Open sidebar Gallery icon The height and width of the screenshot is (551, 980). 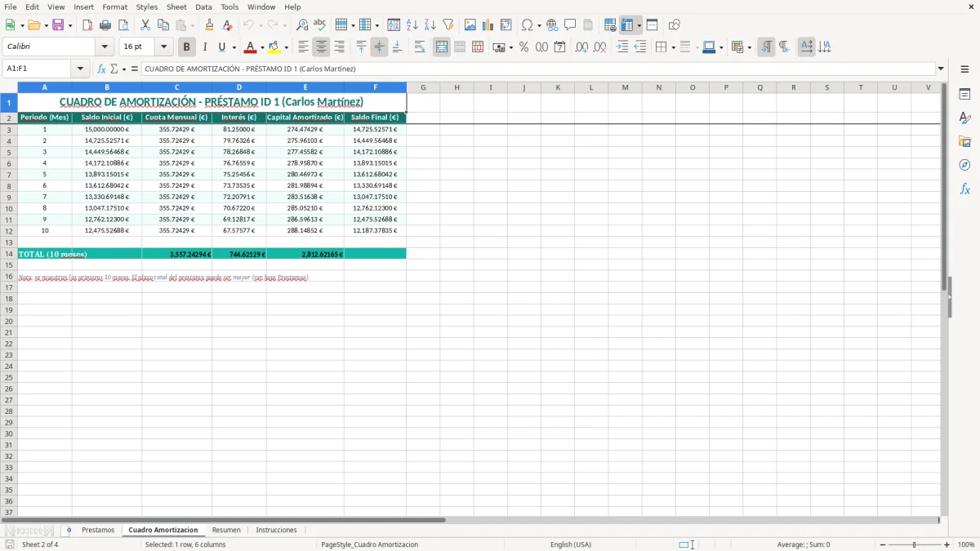[x=964, y=142]
